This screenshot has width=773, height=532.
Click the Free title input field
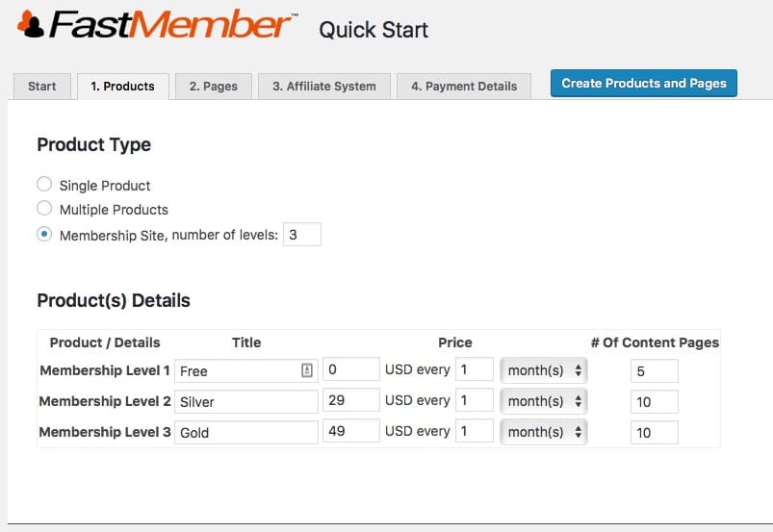(x=246, y=371)
